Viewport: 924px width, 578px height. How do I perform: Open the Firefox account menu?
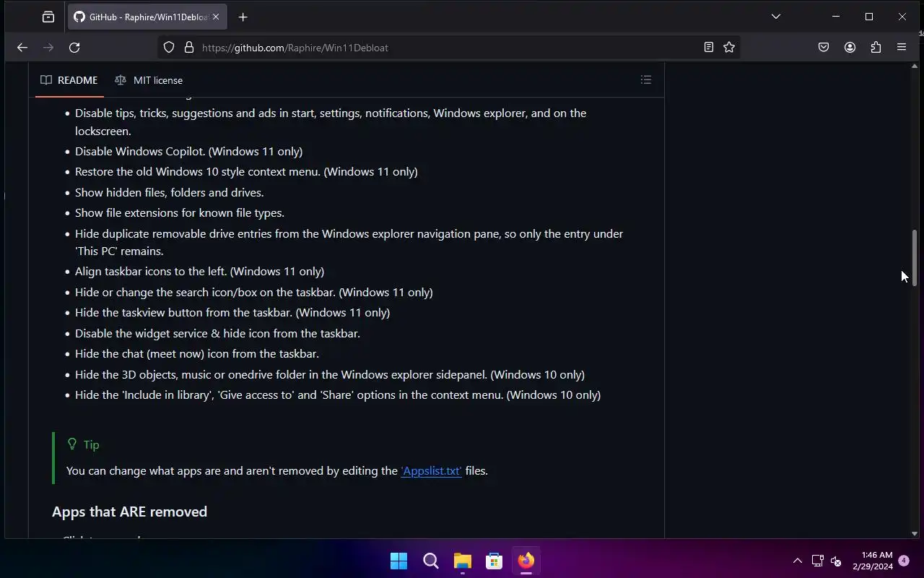850,48
